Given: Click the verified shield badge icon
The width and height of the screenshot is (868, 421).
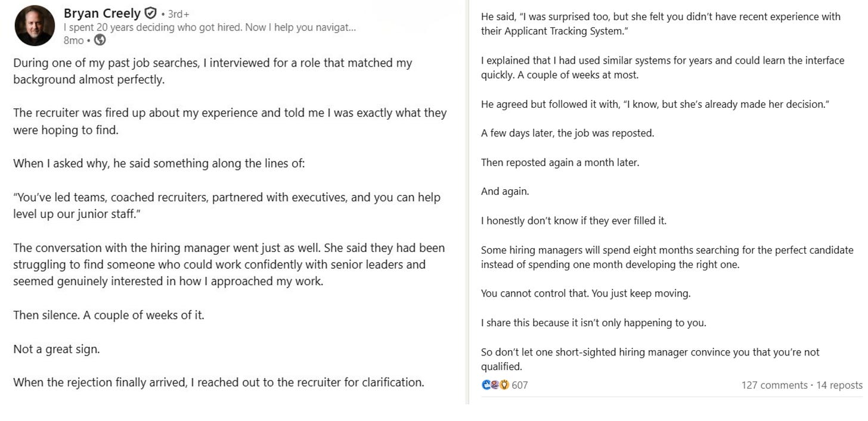Looking at the screenshot, I should (x=151, y=13).
